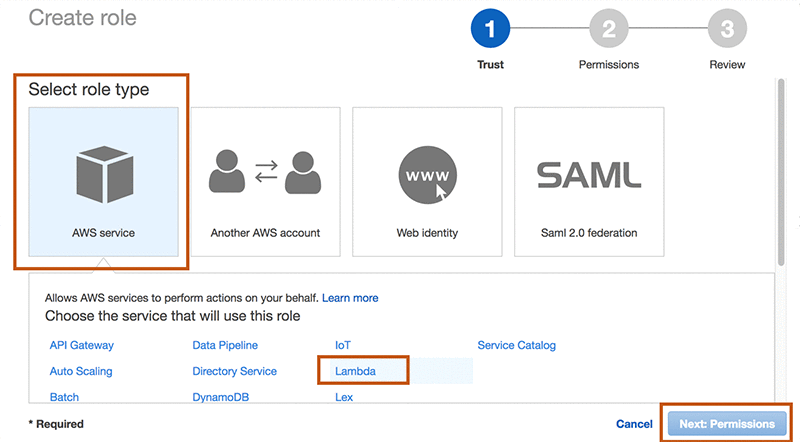Choose DynamoDB service
Screen dimensions: 800x442
(220, 397)
